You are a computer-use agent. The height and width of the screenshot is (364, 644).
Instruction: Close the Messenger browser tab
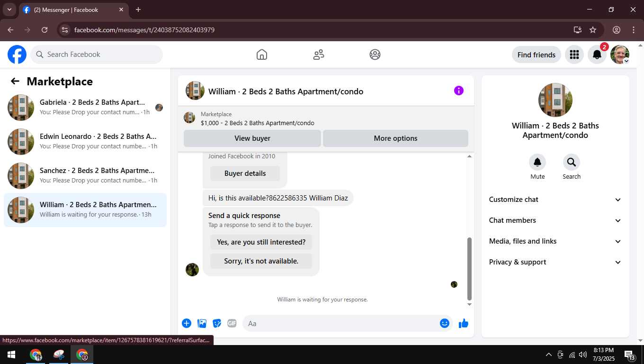(122, 9)
